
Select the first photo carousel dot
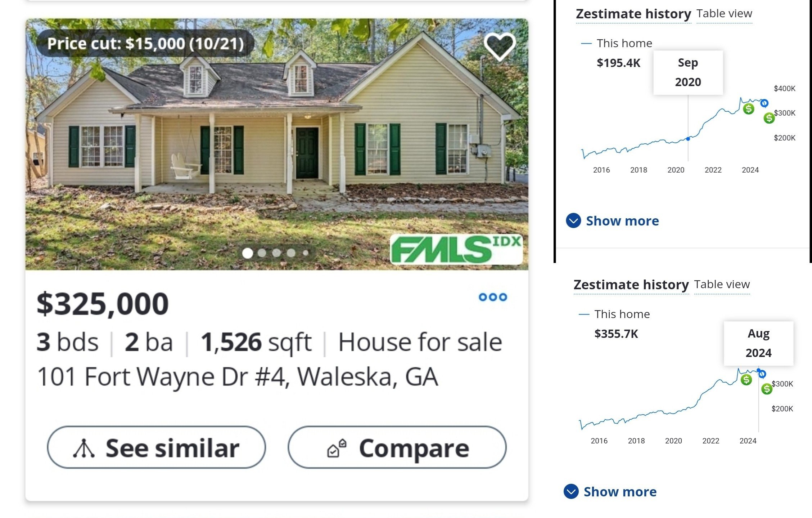248,253
